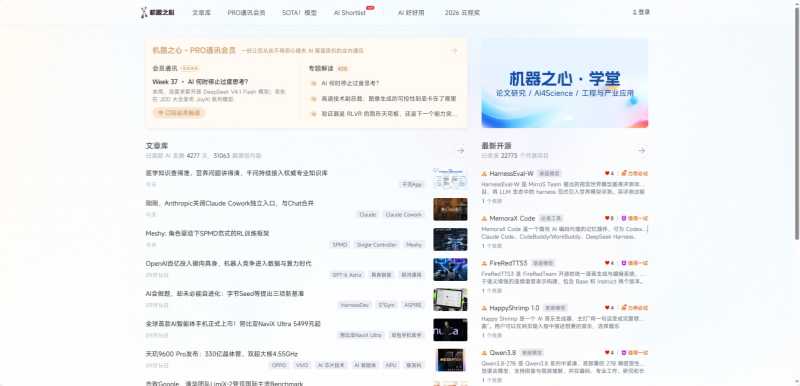Click purple badge on Qwen3.8 row
800x386 pixels.
click(x=634, y=353)
